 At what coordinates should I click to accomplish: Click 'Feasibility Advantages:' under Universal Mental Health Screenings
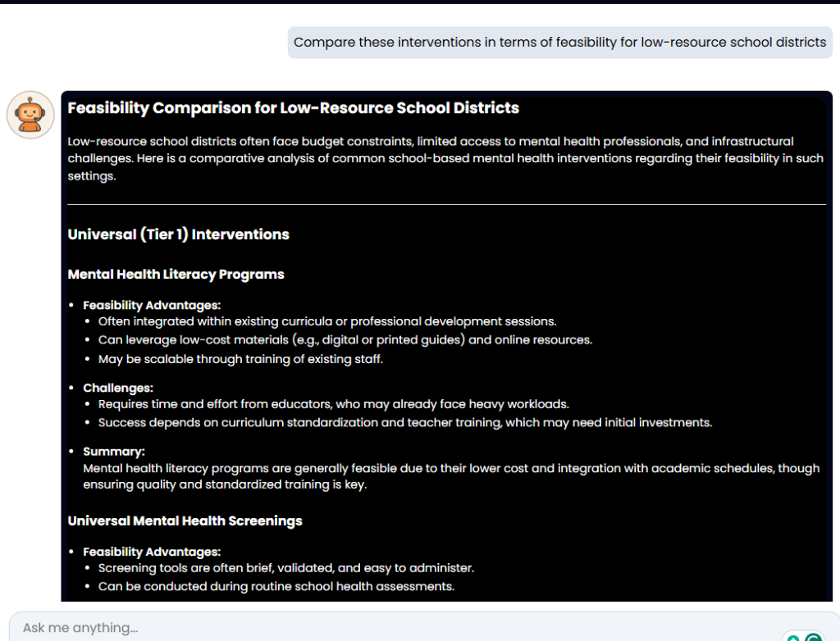click(x=152, y=552)
